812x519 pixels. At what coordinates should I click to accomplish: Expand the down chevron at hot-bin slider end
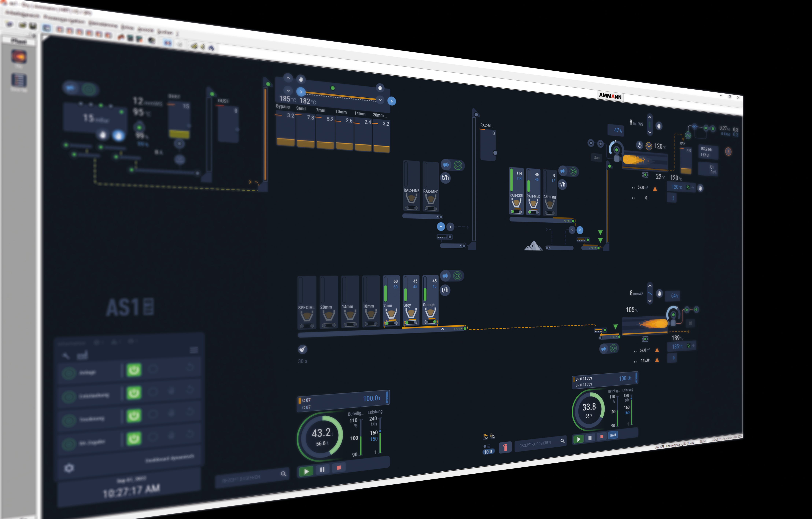tap(380, 100)
